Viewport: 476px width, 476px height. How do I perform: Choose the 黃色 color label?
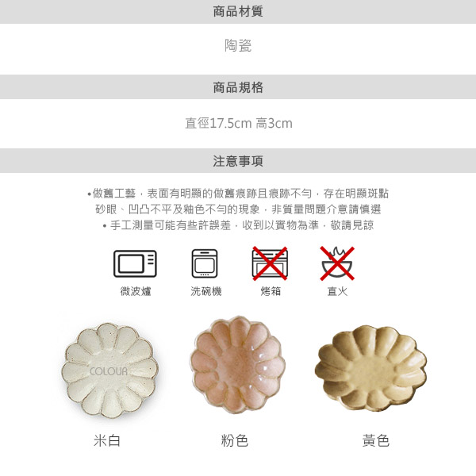click(x=376, y=440)
